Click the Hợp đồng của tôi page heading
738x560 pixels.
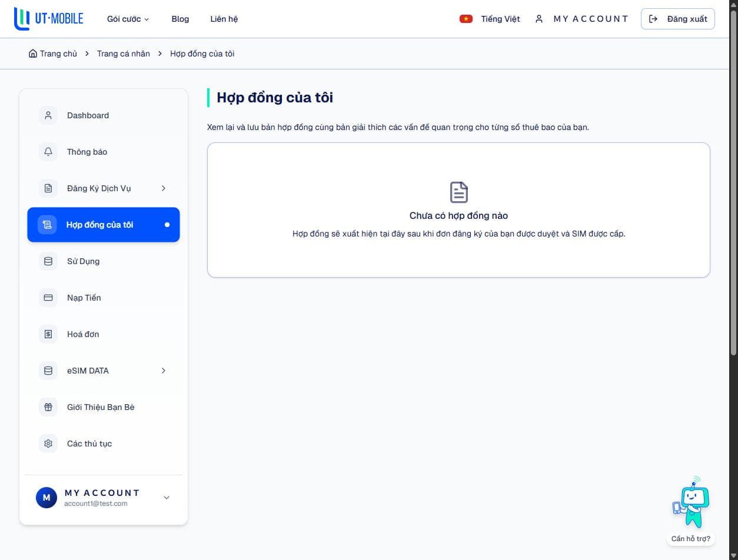[x=275, y=98]
